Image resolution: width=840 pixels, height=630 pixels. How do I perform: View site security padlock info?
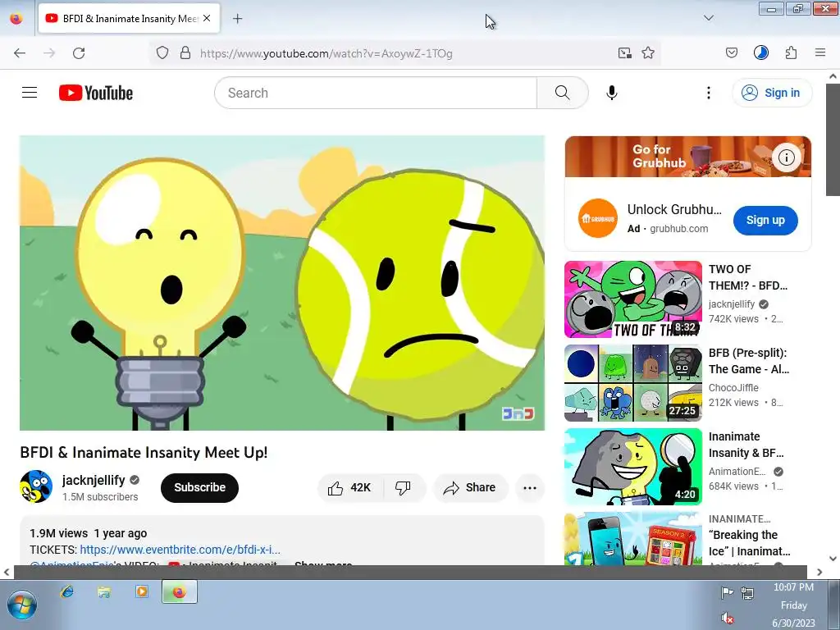(x=185, y=52)
